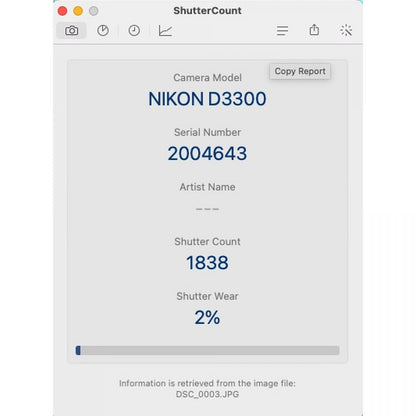Image resolution: width=416 pixels, height=416 pixels.
Task: Click the shutter wear progress bar
Action: click(x=207, y=350)
